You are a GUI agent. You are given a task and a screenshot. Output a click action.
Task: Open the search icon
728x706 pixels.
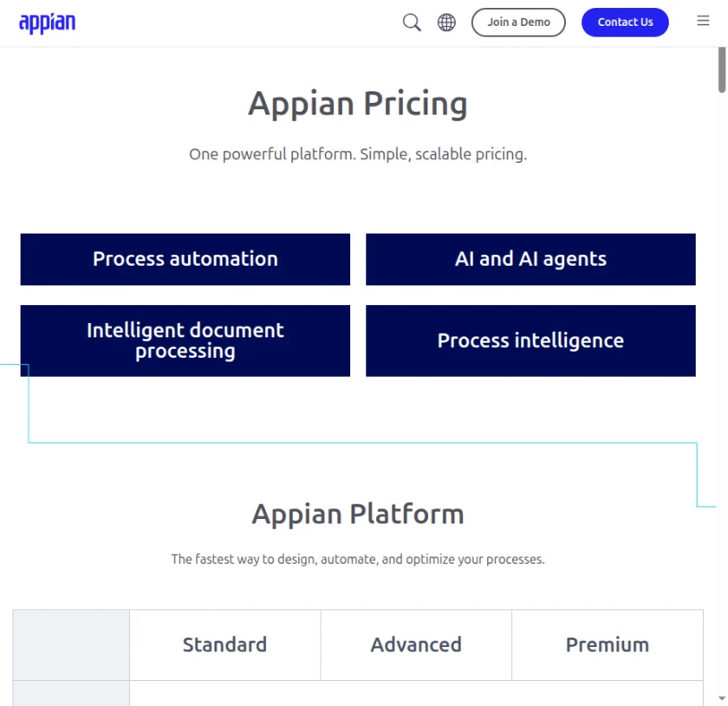(411, 22)
